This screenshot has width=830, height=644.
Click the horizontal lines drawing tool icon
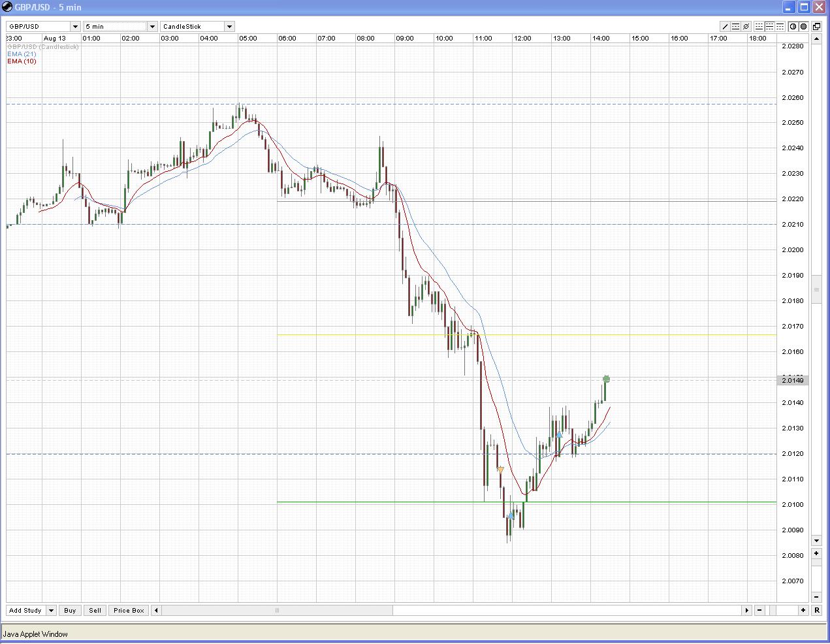(x=736, y=27)
